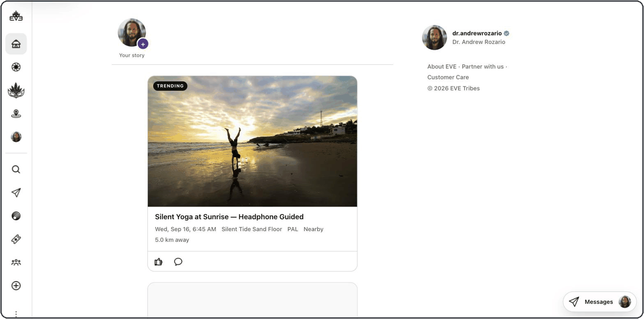Like the Silent Yoga event post
644x319 pixels.
pos(159,262)
